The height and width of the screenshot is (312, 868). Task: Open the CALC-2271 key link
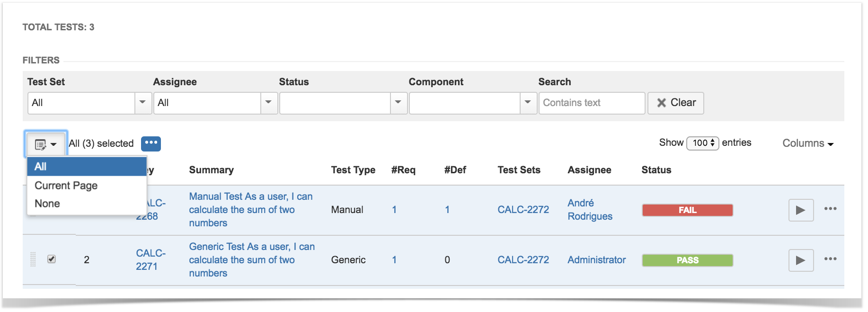coord(151,260)
